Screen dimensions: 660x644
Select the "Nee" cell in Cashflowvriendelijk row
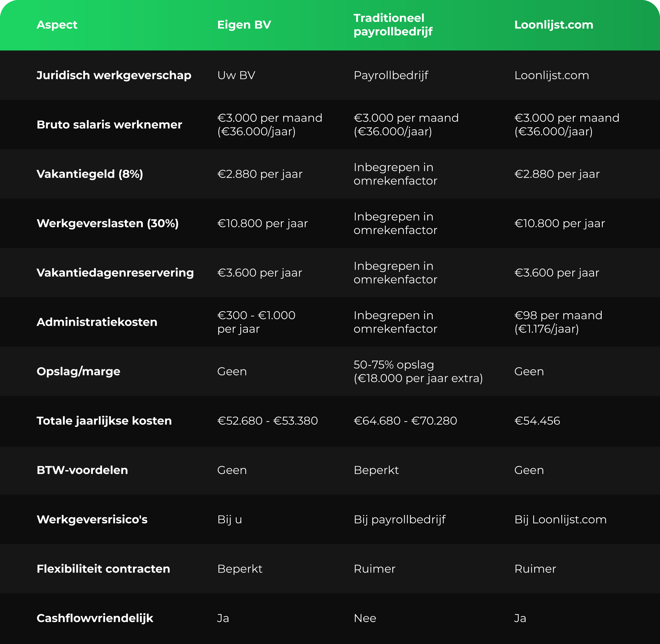[365, 618]
